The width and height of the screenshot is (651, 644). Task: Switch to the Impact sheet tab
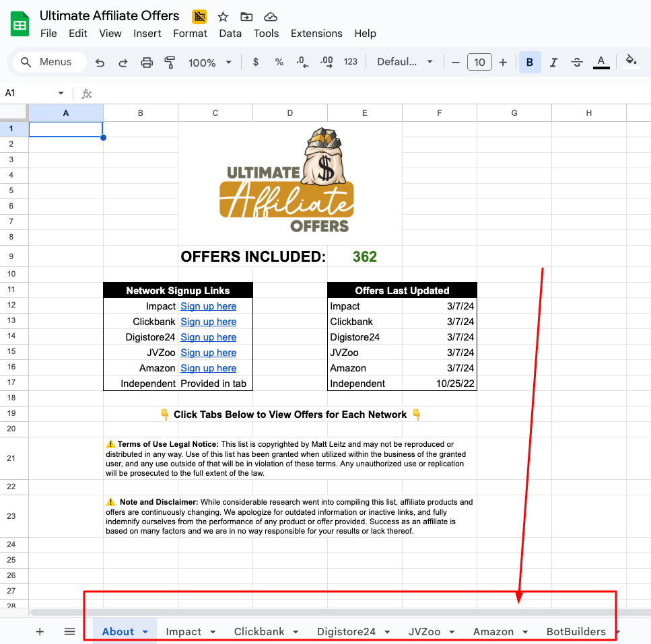pyautogui.click(x=184, y=632)
